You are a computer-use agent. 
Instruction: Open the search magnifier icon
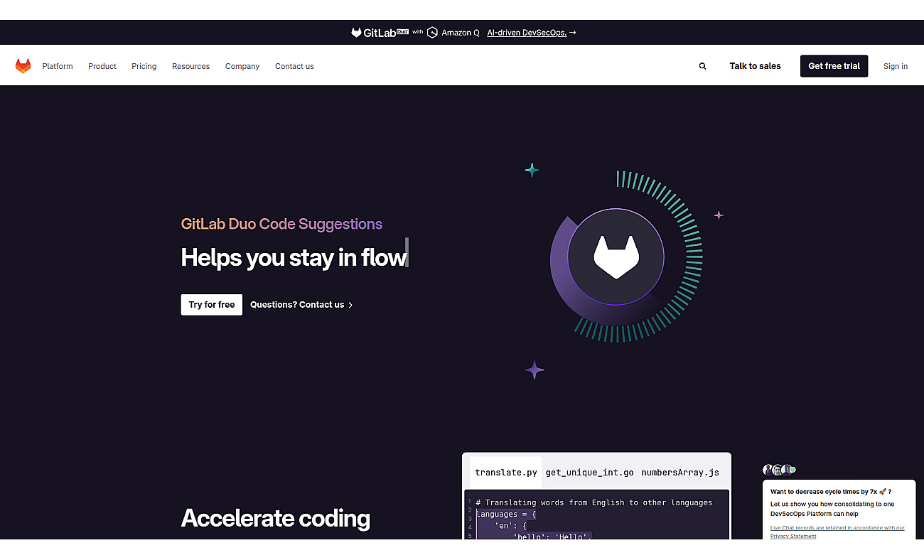pos(702,66)
